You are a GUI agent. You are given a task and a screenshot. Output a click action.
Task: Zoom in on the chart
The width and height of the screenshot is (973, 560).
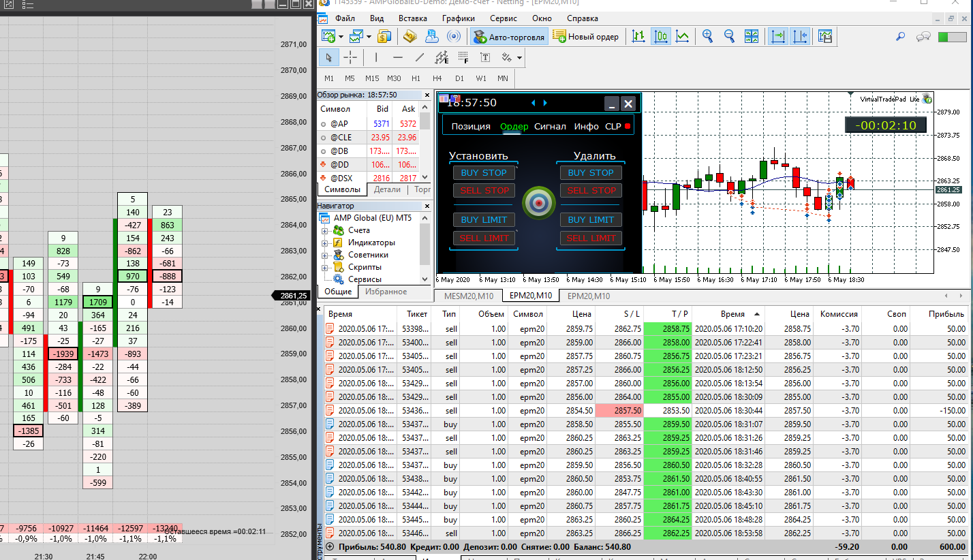(x=708, y=37)
